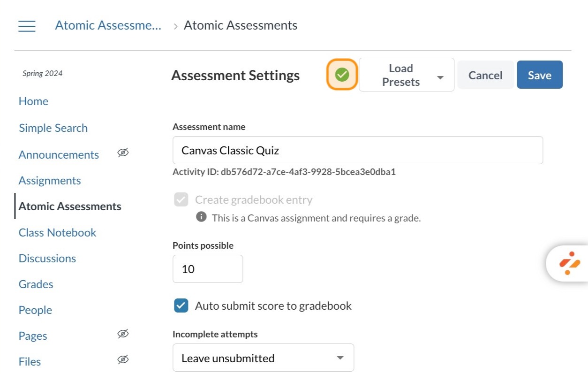Click the Assessment name text field
Viewport: 588px width, 374px height.
click(358, 150)
